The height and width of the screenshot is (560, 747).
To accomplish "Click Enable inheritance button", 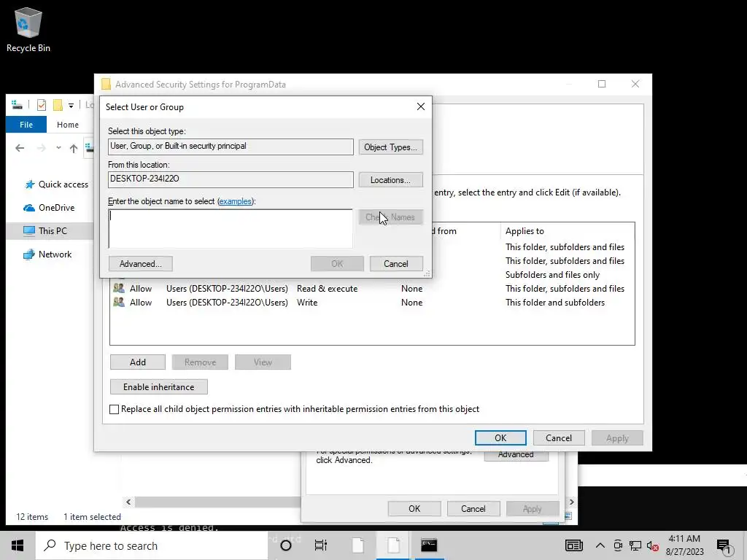I will point(158,387).
